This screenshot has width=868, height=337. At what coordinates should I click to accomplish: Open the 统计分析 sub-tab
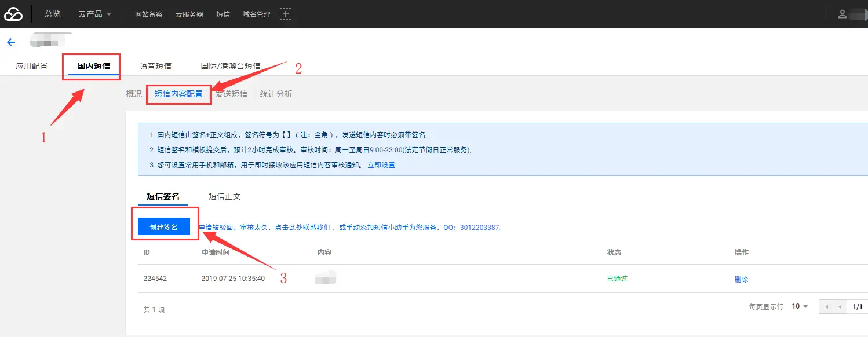click(x=276, y=94)
